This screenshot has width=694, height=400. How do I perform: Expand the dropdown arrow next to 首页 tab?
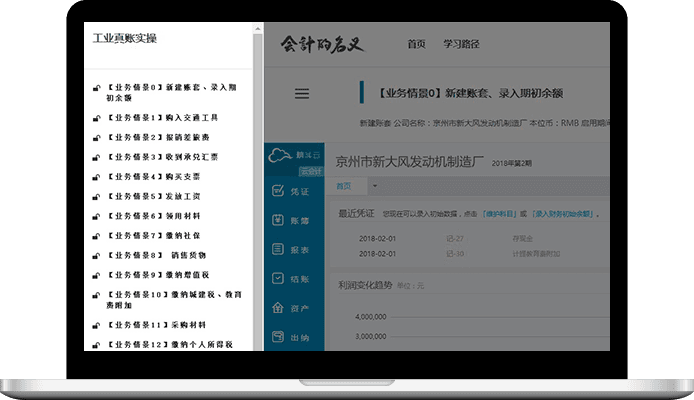pyautogui.click(x=374, y=186)
